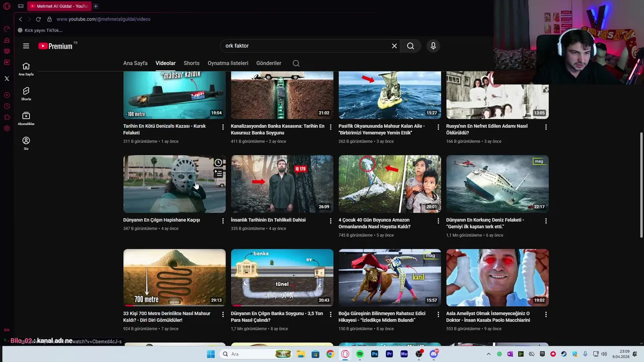Go back with browser back arrow
This screenshot has width=644, height=362.
[20, 19]
